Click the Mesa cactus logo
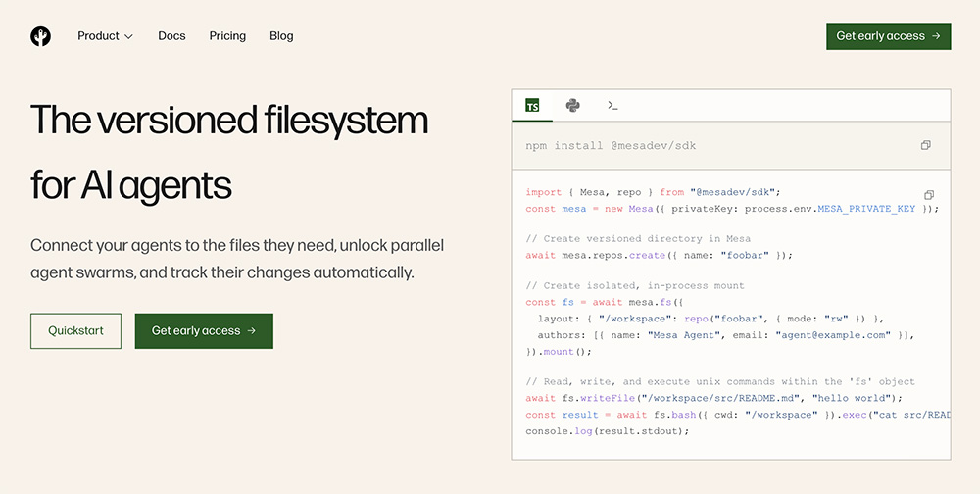 (40, 36)
